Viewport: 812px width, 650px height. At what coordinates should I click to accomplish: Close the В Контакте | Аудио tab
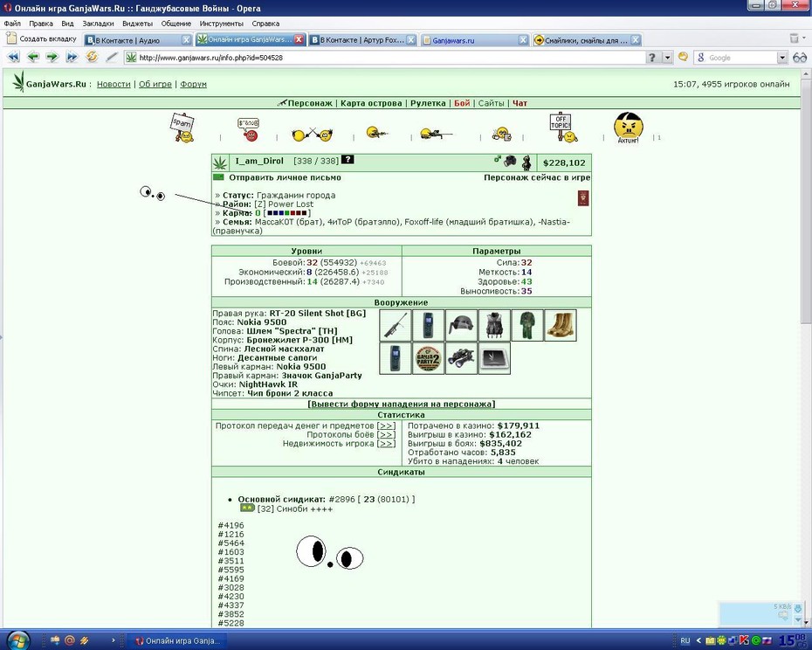[187, 40]
